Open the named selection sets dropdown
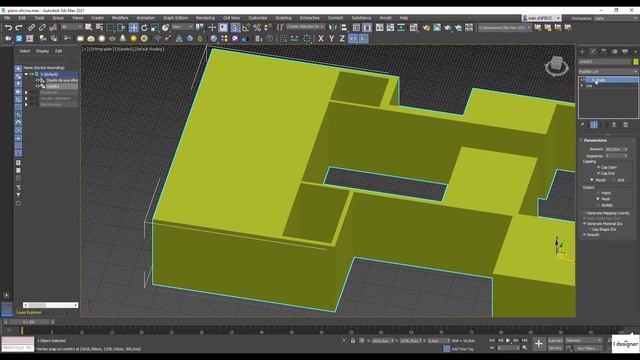The width and height of the screenshot is (640, 360). pos(305,27)
